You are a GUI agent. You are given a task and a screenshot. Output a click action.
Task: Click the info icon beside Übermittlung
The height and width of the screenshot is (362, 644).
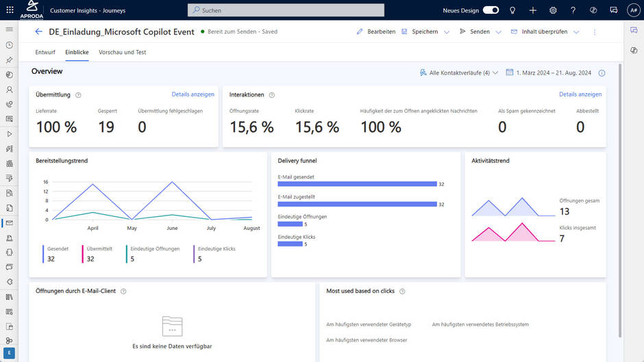coord(78,95)
